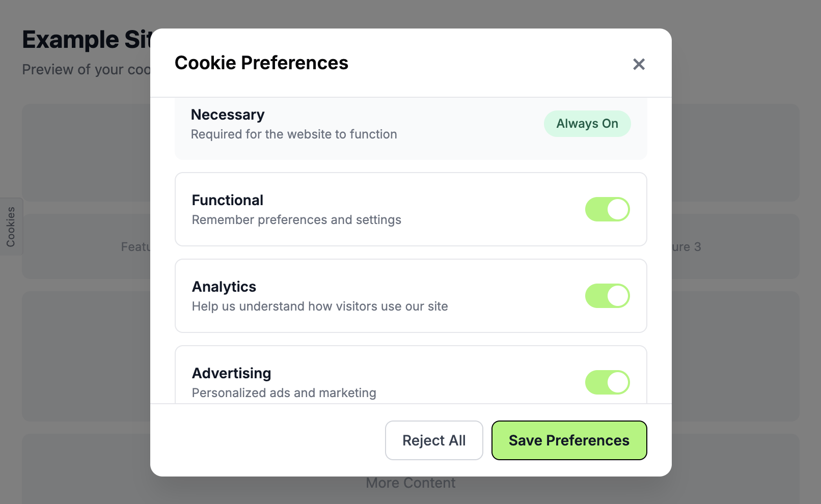Open the Cookies side tab
Screen dimensions: 821x504
(11, 227)
